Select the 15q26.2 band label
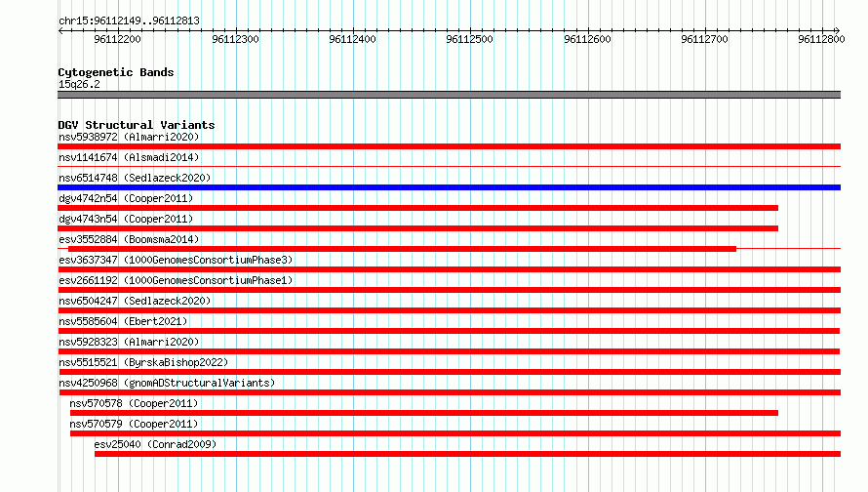 click(x=79, y=84)
